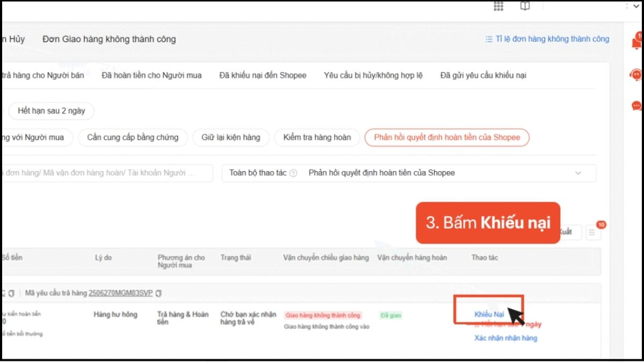The image size is (644, 362).
Task: Select Đã khiếu nại đến Shopee tab
Action: click(x=263, y=76)
